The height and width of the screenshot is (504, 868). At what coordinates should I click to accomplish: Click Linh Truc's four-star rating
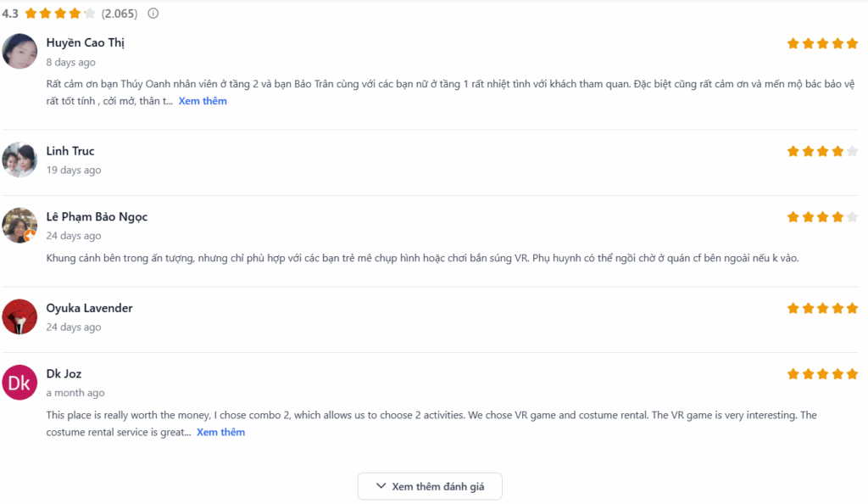822,151
